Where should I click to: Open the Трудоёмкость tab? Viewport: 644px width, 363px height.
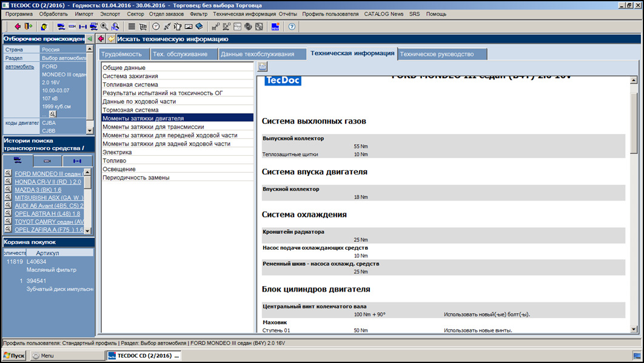click(124, 54)
